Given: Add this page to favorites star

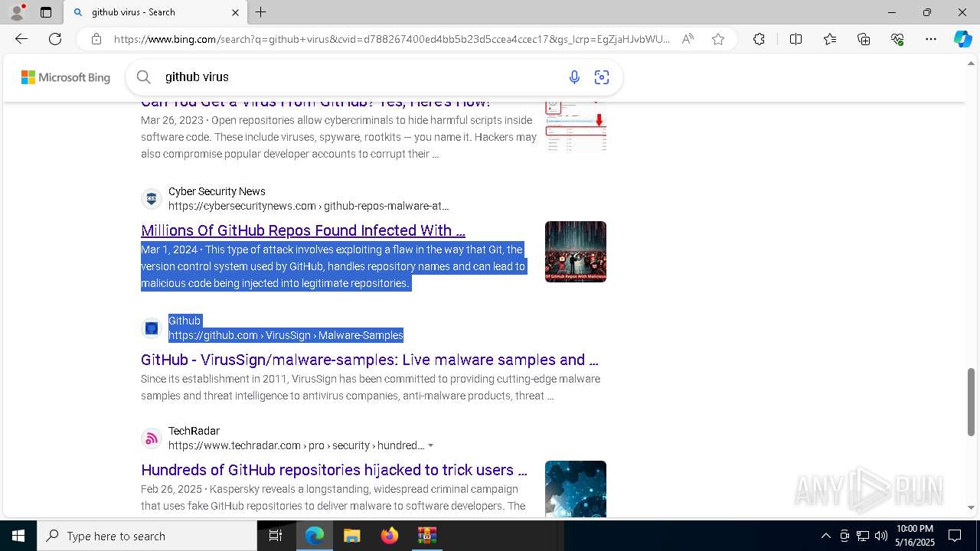Looking at the screenshot, I should (718, 39).
